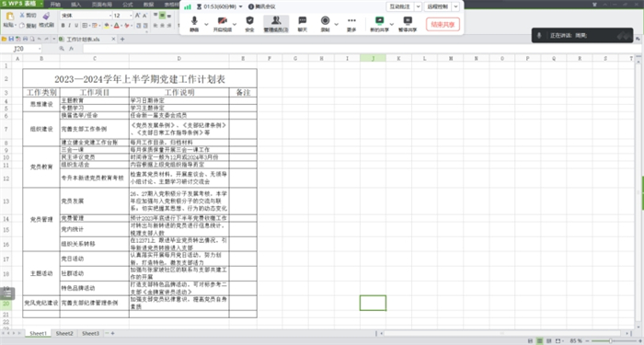This screenshot has height=345, width=644.
Task: Open the WPS 表格 application menu
Action: tap(22, 4)
